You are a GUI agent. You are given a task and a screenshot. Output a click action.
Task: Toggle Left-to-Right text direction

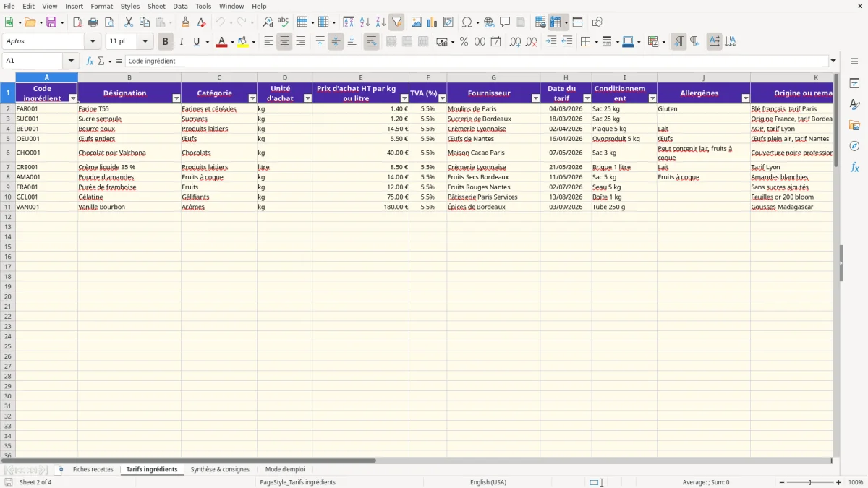click(x=678, y=42)
